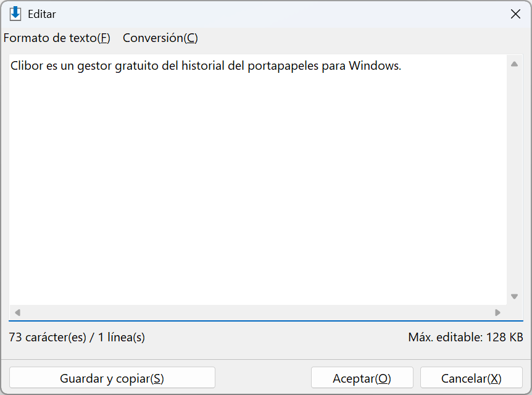This screenshot has height=395, width=532.
Task: Click the word 'Windows.' in the text
Action: click(x=375, y=65)
